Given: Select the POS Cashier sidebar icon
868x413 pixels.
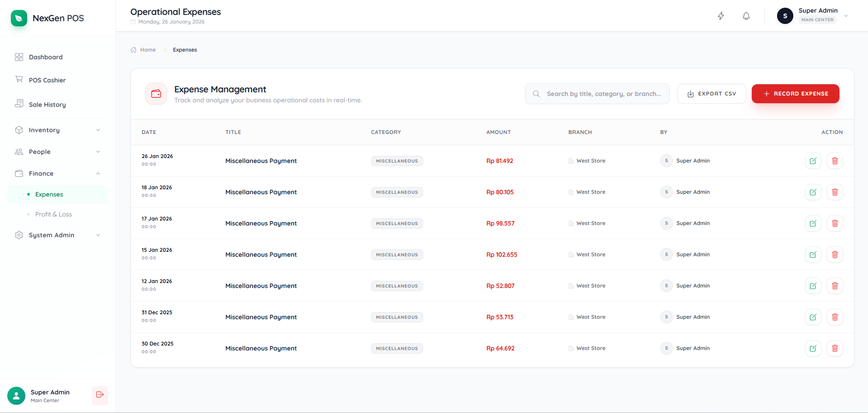Looking at the screenshot, I should [19, 80].
